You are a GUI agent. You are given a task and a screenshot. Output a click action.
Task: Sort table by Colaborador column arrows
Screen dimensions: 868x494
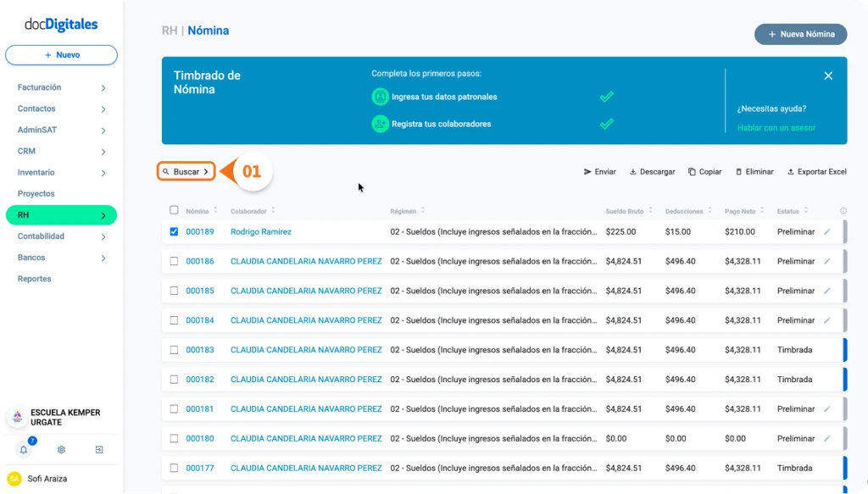click(273, 211)
